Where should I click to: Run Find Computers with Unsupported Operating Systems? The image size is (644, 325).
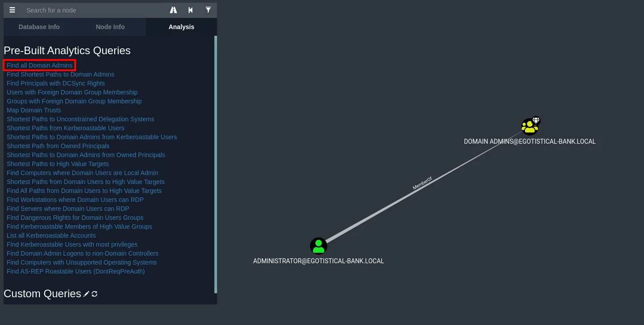[x=81, y=262]
